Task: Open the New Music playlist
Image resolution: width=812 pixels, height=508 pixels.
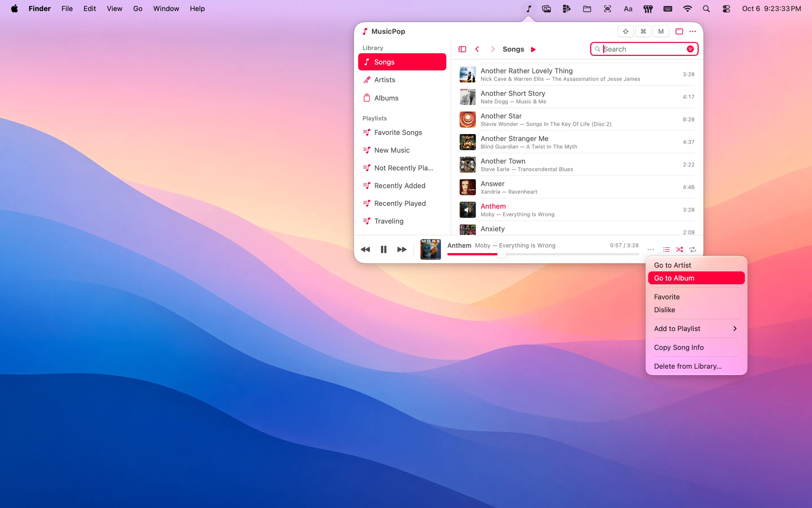Action: (402, 150)
